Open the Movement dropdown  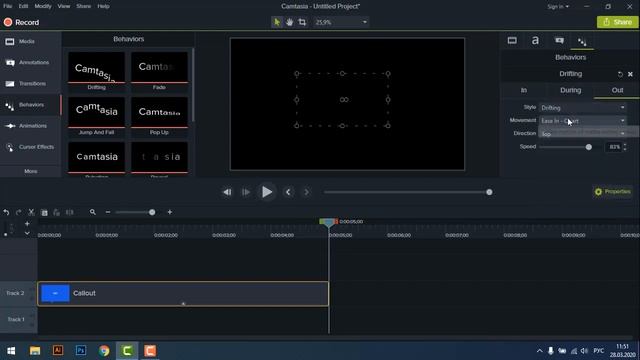582,121
